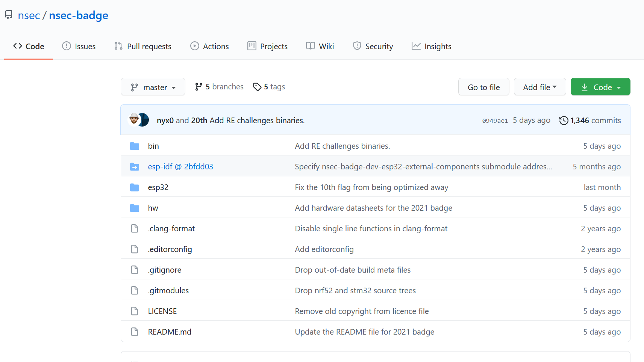Open the nsec owner link
This screenshot has width=644, height=362.
click(29, 15)
